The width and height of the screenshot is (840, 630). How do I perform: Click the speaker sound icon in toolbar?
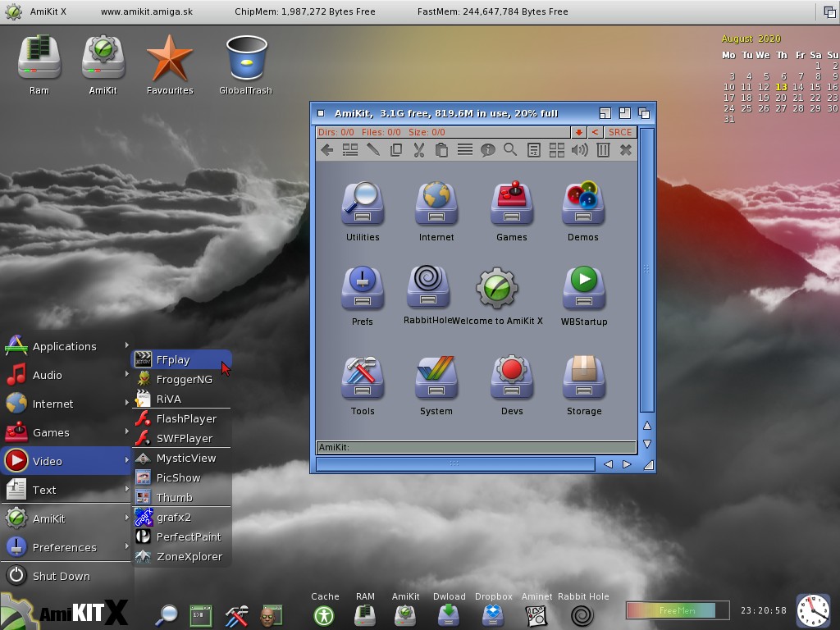[x=580, y=149]
